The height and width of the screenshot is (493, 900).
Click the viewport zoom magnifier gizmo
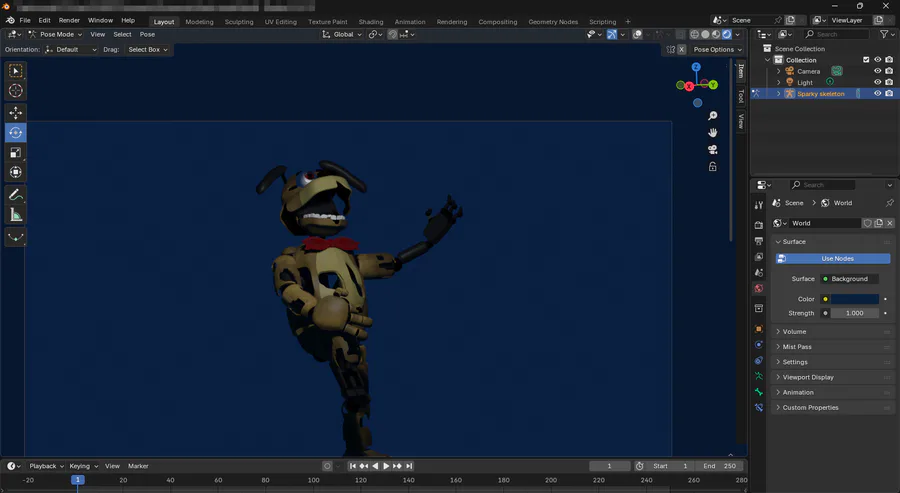[x=713, y=116]
